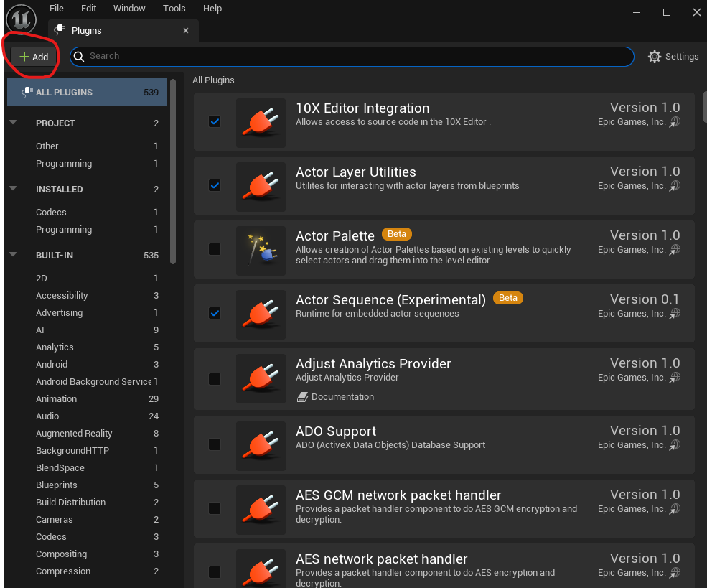Select the Build Distribution category

point(71,502)
